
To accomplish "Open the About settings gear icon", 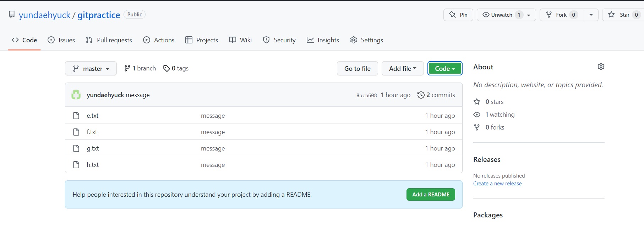I will pos(601,67).
